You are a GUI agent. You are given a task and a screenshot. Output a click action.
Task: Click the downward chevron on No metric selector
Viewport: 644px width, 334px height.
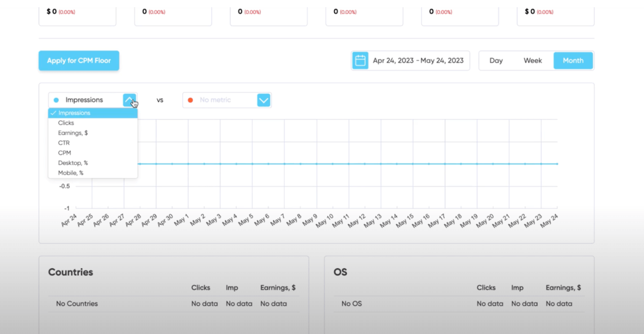point(264,100)
